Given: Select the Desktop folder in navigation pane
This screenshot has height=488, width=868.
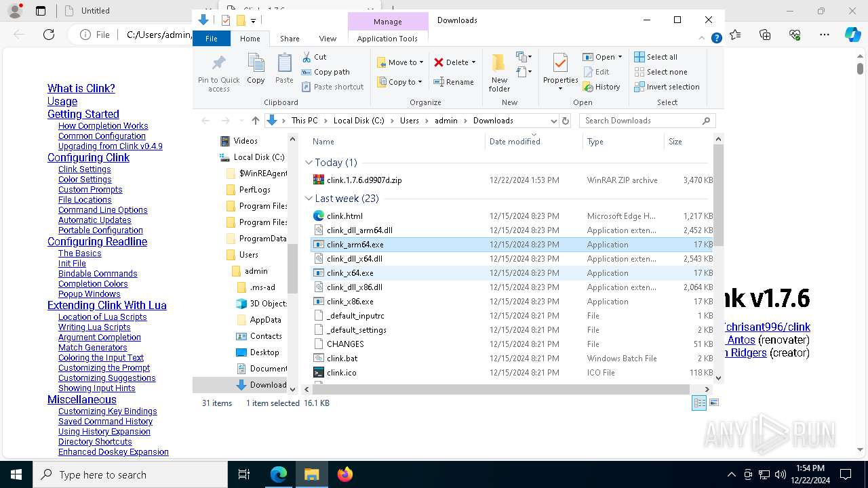Looking at the screenshot, I should [x=264, y=352].
